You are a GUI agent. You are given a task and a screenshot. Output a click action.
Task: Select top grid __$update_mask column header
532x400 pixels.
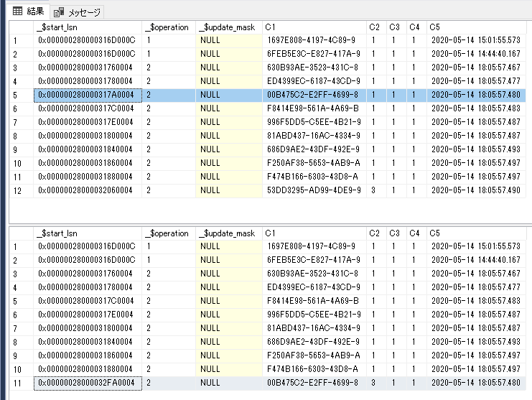click(x=229, y=27)
